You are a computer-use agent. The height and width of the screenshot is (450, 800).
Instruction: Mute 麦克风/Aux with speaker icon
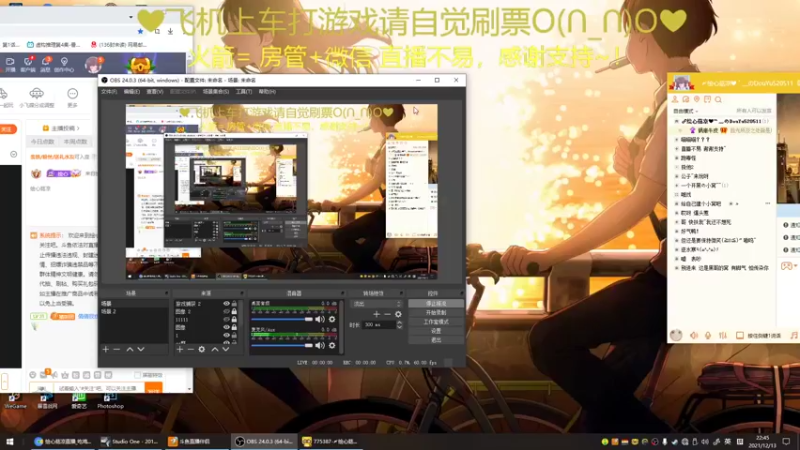[320, 345]
